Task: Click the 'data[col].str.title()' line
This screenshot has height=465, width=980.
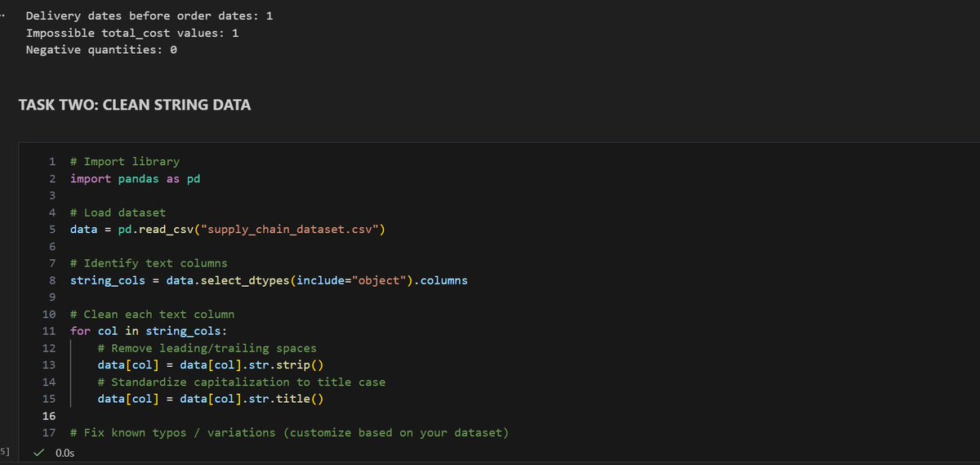Action: click(x=211, y=399)
